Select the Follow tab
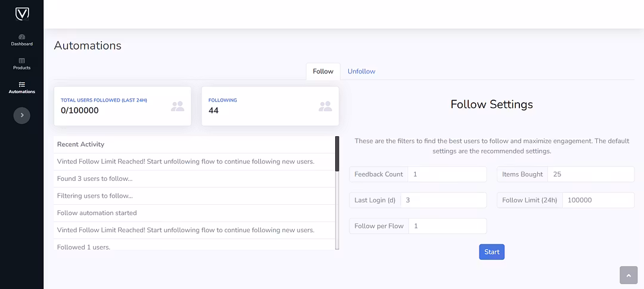Image resolution: width=644 pixels, height=289 pixels. pos(323,71)
